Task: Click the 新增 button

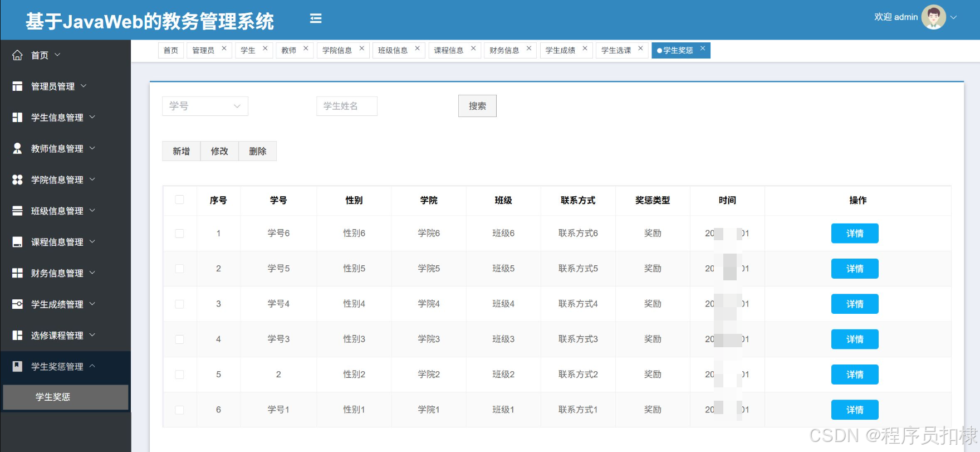Action: [x=181, y=151]
